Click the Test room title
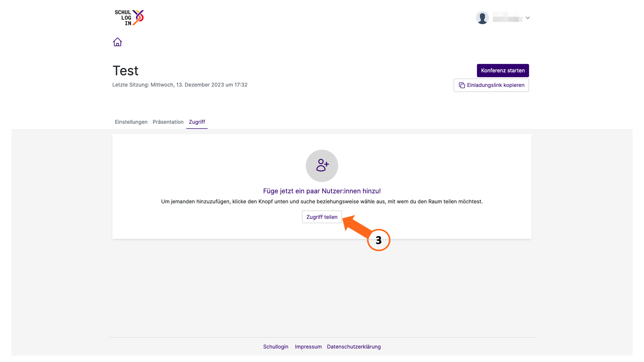This screenshot has height=362, width=644. pos(125,71)
